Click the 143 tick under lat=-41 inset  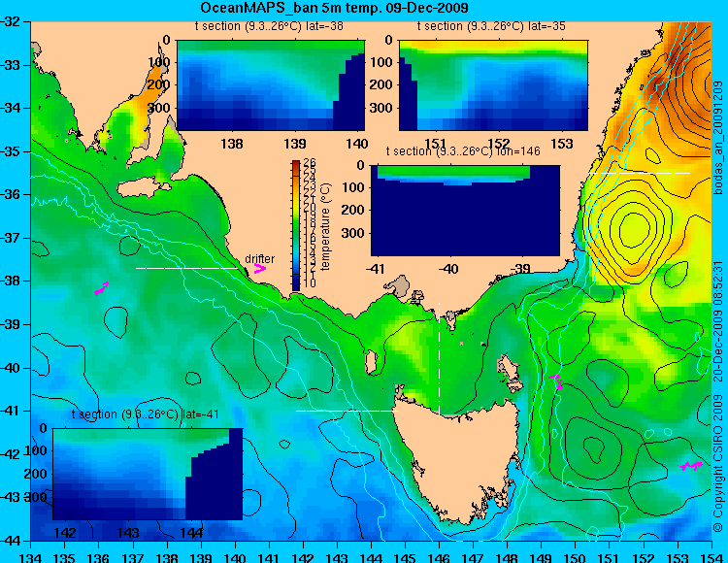(x=129, y=532)
